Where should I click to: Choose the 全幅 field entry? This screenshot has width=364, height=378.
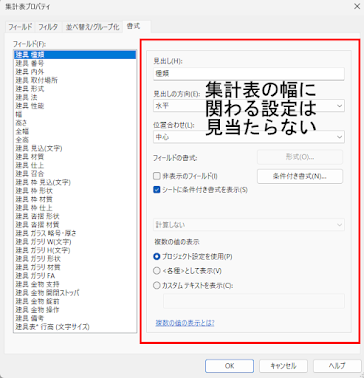click(75, 131)
